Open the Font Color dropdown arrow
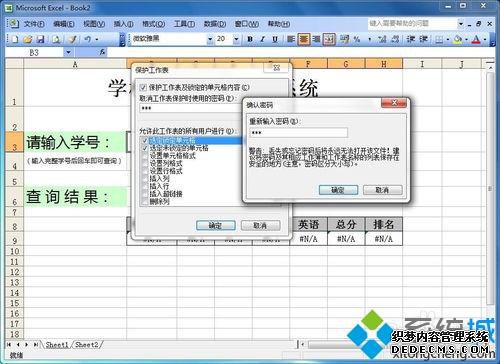500x364 pixels. pos(484,40)
